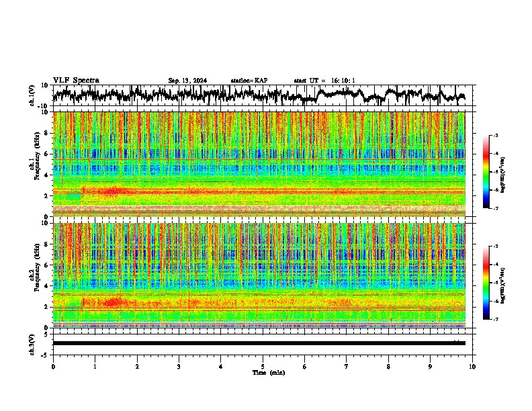Click the "Time (min)" axis label

pos(269,373)
